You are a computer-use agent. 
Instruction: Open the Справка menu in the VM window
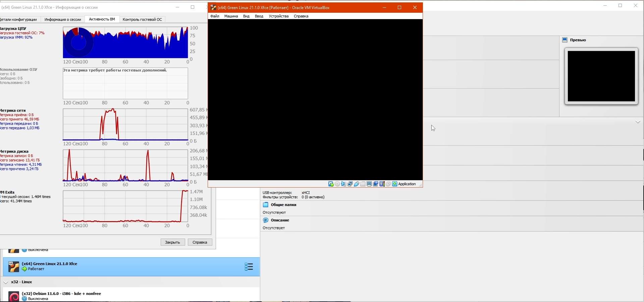coord(301,16)
